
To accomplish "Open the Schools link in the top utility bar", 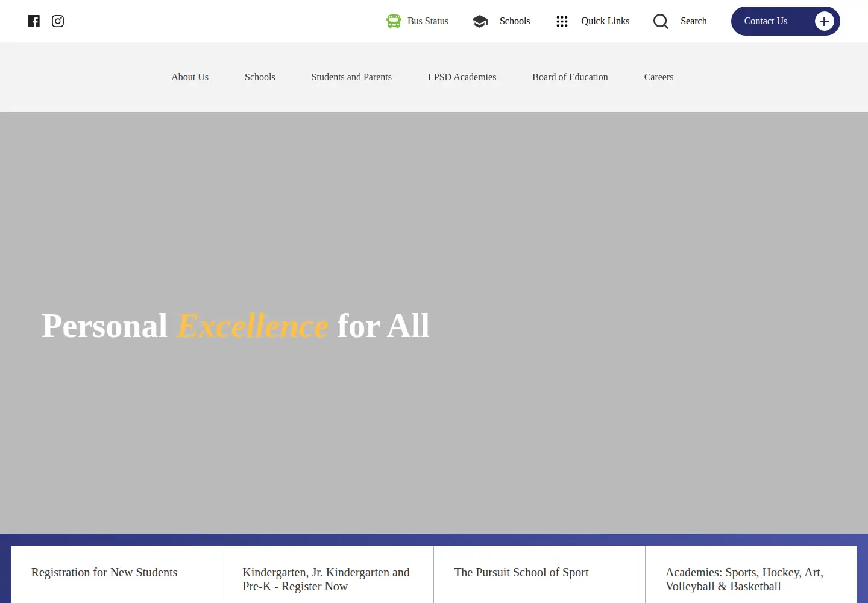I will pos(515,21).
